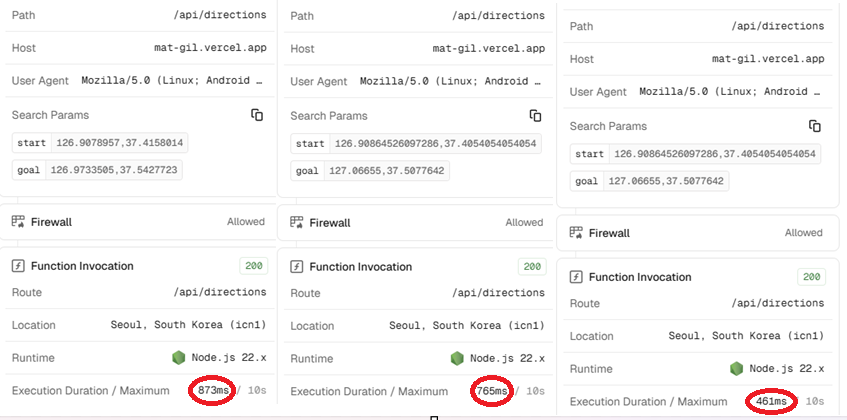The image size is (847, 420).
Task: Click Node.js hexagon icon in right panel (461ms)
Action: (736, 369)
